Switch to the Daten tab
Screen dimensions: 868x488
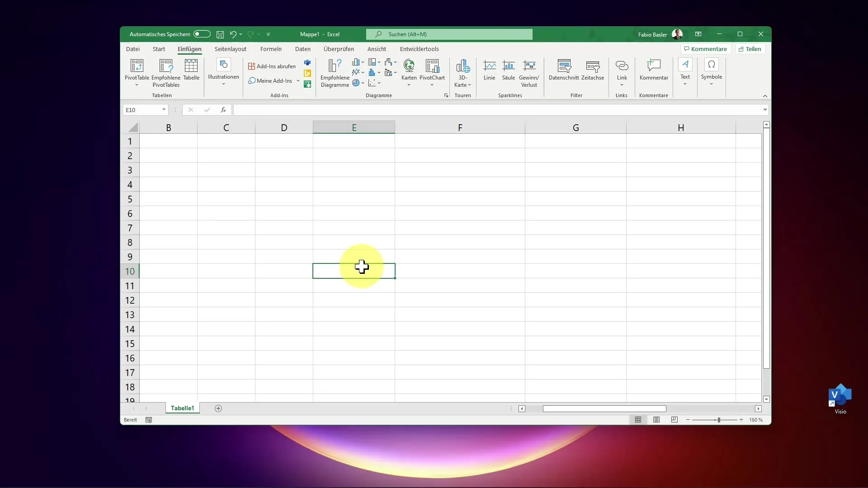point(303,49)
